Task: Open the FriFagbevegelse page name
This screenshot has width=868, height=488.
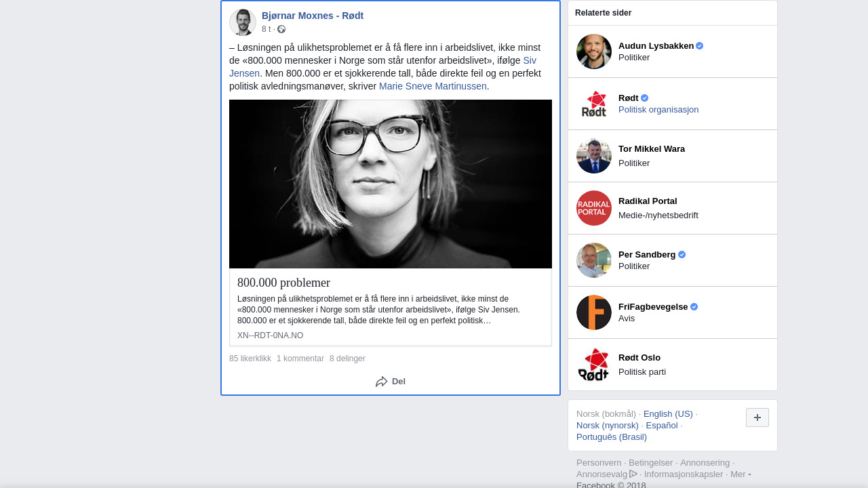Action: [x=653, y=307]
